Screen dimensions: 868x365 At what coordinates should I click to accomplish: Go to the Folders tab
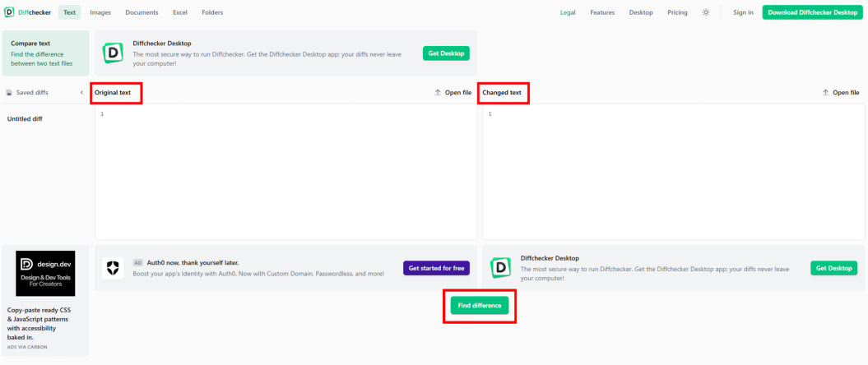pos(212,12)
